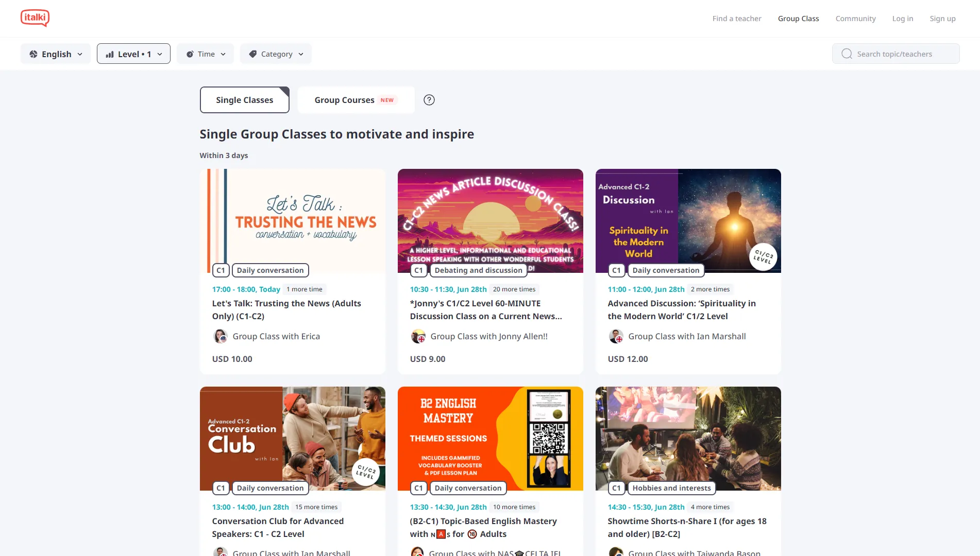Open the Time filter dropdown

pyautogui.click(x=205, y=54)
